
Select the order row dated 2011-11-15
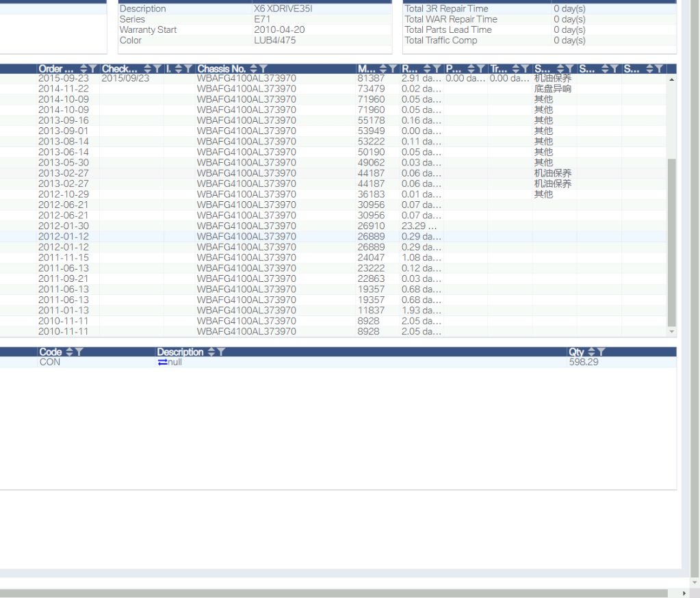coord(333,257)
